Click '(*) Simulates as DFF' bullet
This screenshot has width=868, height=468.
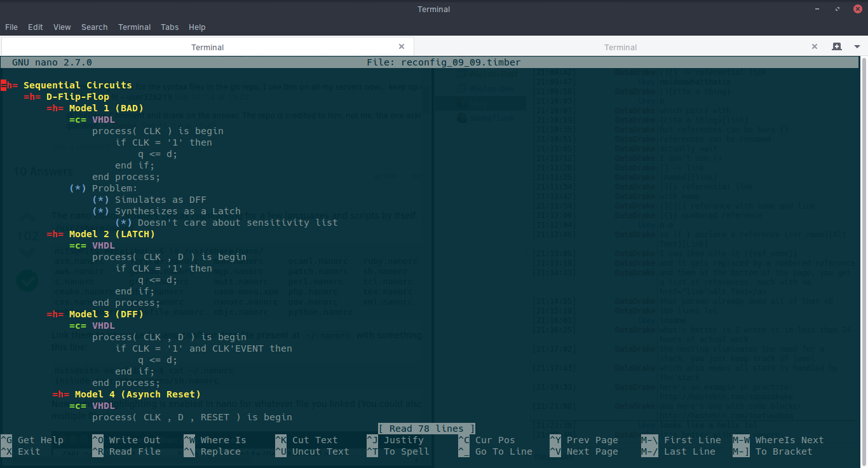click(x=149, y=200)
